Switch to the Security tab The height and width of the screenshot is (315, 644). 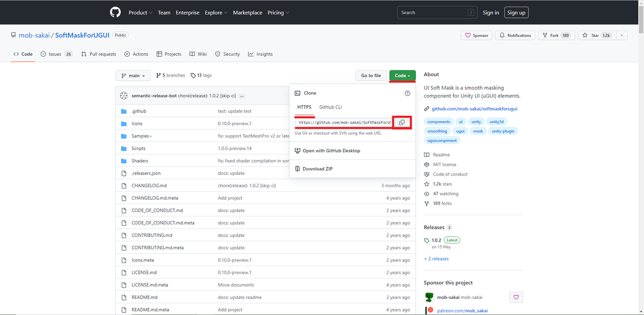pos(228,54)
